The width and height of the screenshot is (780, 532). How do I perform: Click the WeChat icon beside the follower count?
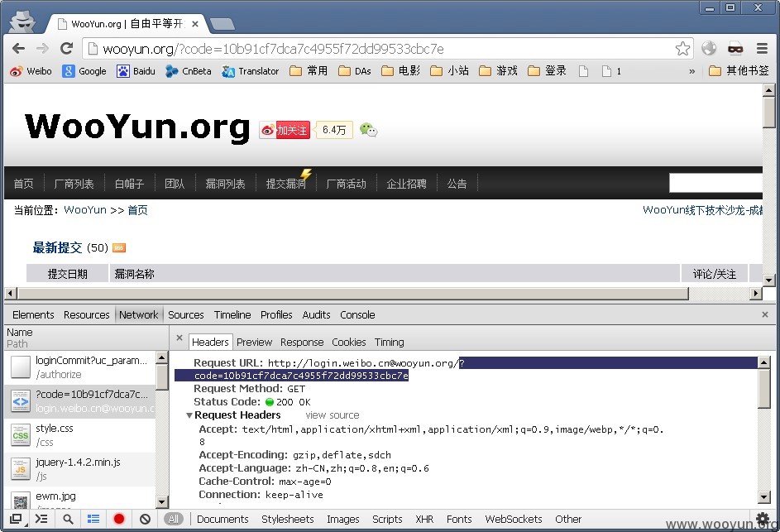(x=369, y=130)
